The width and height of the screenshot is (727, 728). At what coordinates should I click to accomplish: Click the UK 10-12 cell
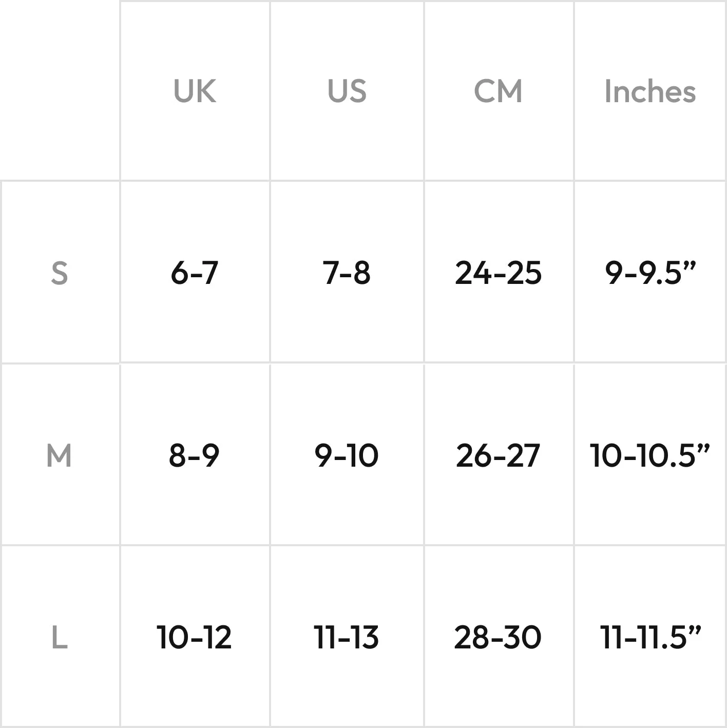tap(194, 638)
